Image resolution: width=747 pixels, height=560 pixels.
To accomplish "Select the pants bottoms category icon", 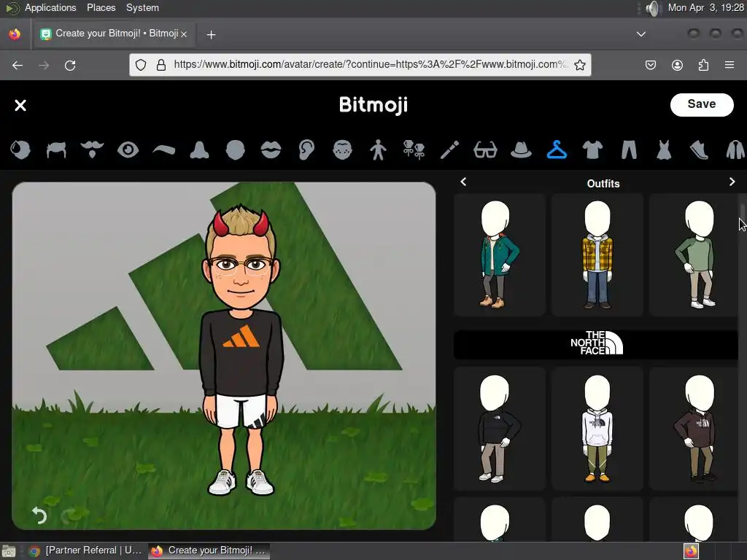I will click(x=629, y=150).
